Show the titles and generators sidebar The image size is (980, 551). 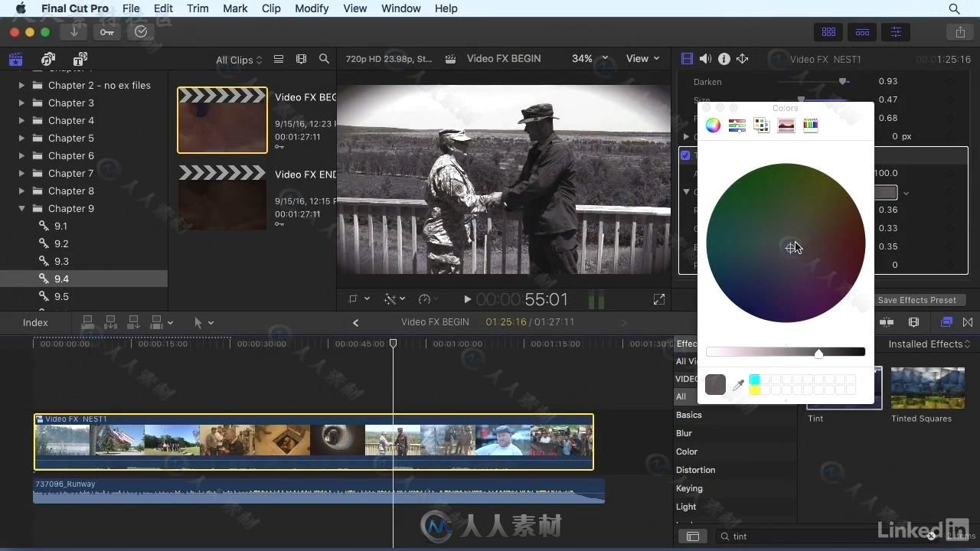point(80,59)
